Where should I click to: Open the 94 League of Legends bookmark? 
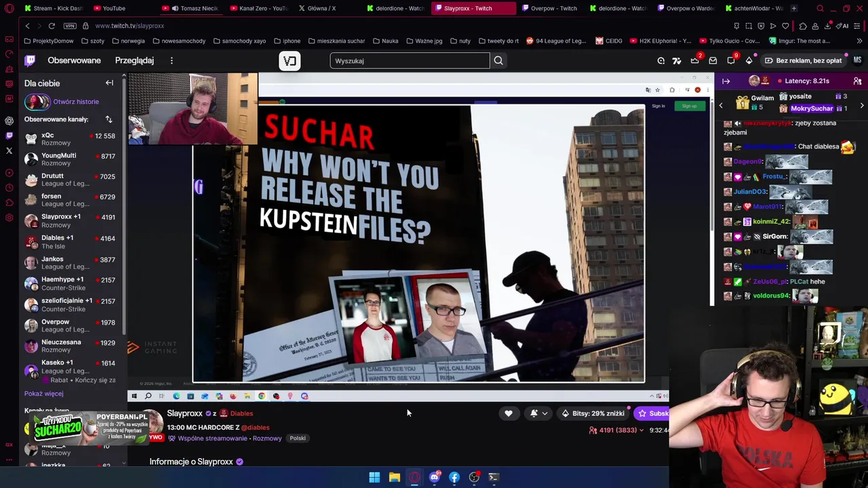[556, 41]
